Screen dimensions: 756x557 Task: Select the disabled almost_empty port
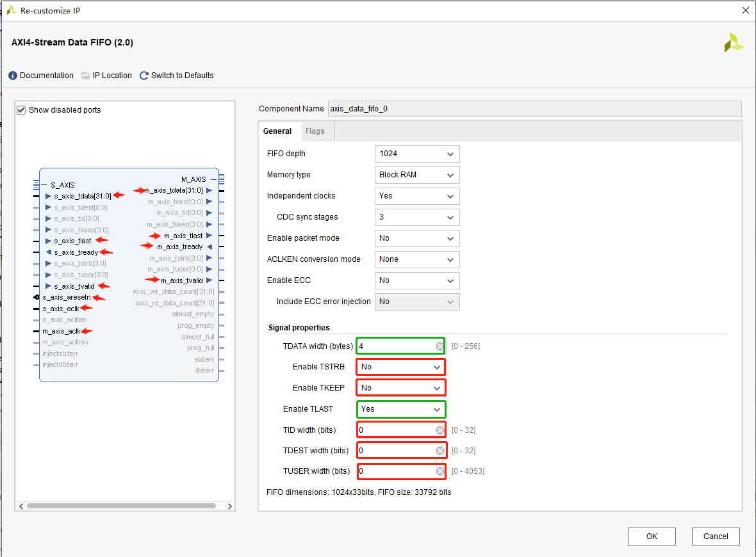click(193, 314)
